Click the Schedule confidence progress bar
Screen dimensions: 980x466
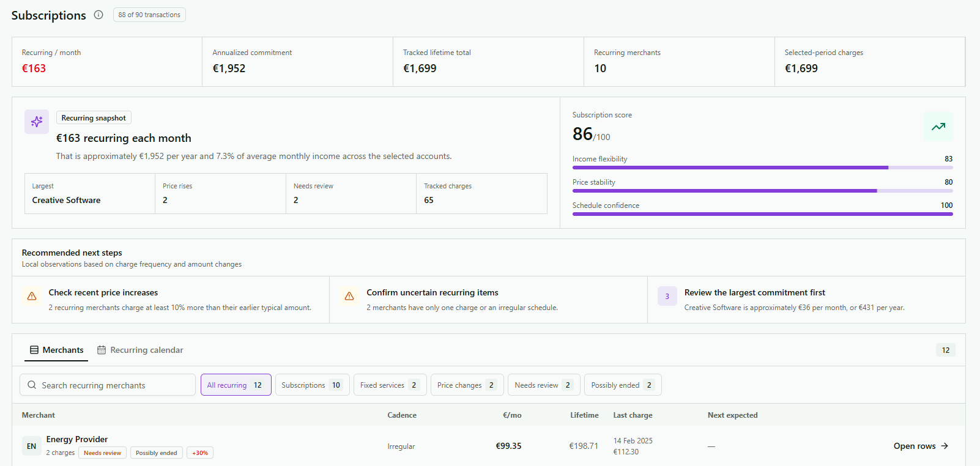point(762,214)
